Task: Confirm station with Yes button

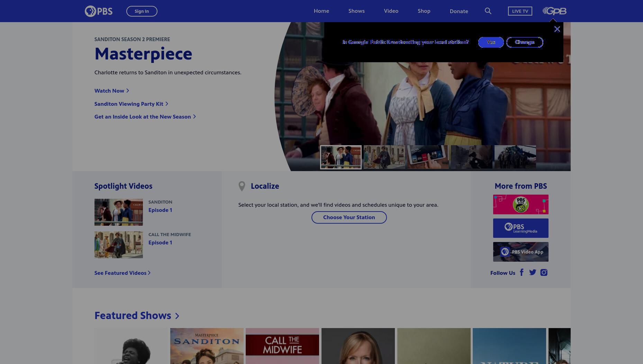Action: click(x=491, y=42)
